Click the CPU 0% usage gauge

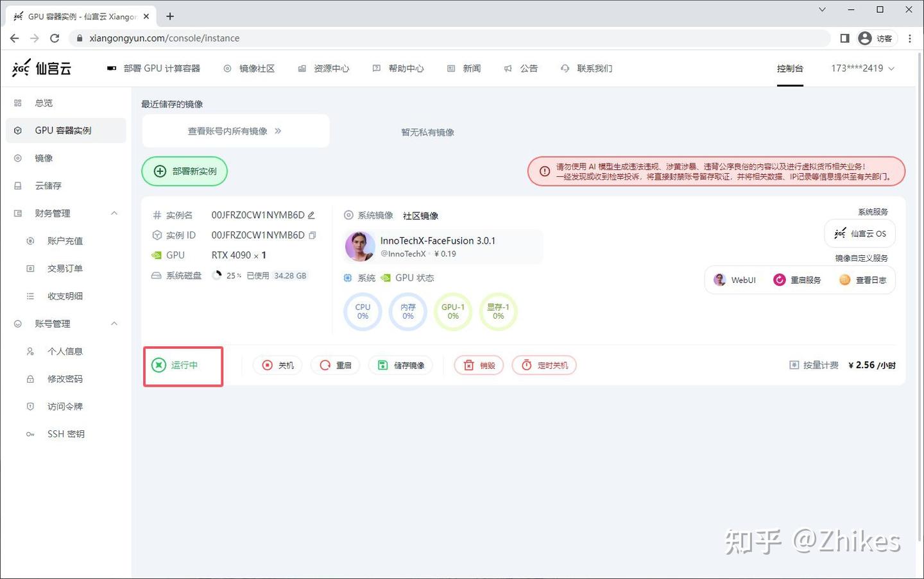[x=363, y=312]
